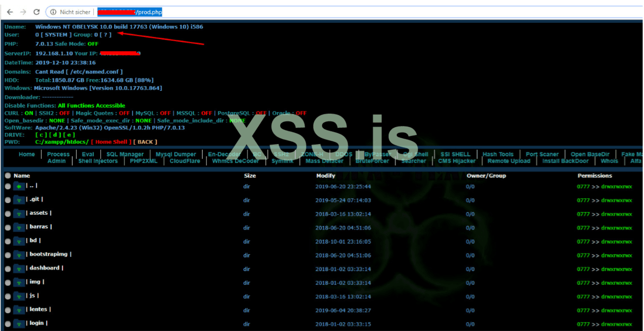Check the box for the barras row

(x=8, y=228)
